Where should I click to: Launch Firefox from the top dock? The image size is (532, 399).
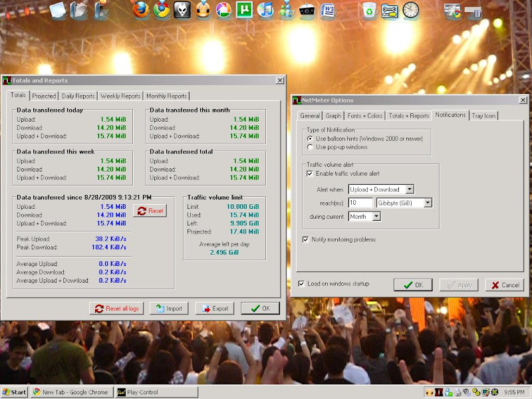140,10
